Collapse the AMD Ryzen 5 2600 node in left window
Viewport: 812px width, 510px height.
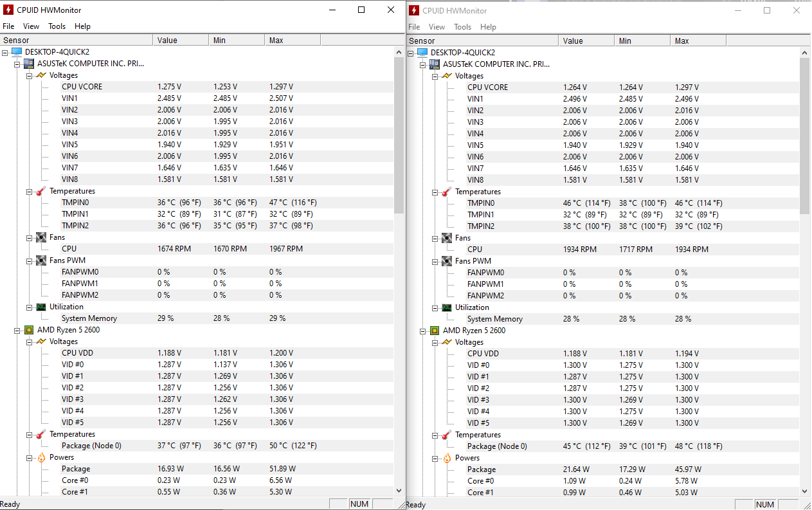[x=17, y=330]
